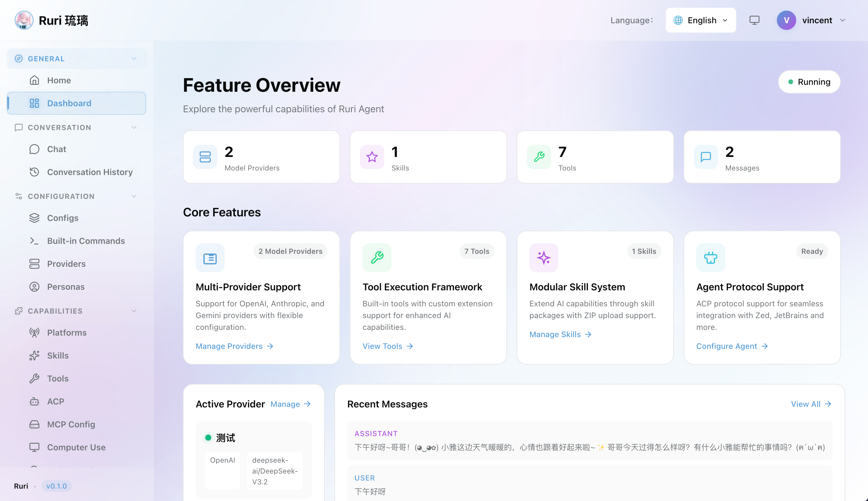Click the MCP Config drive icon
Image resolution: width=868 pixels, height=501 pixels.
pos(34,424)
